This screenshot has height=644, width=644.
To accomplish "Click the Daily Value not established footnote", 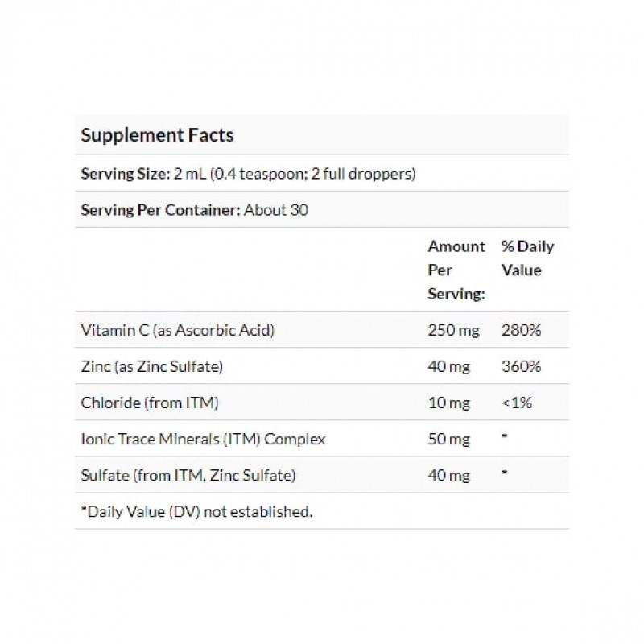I will tap(196, 512).
